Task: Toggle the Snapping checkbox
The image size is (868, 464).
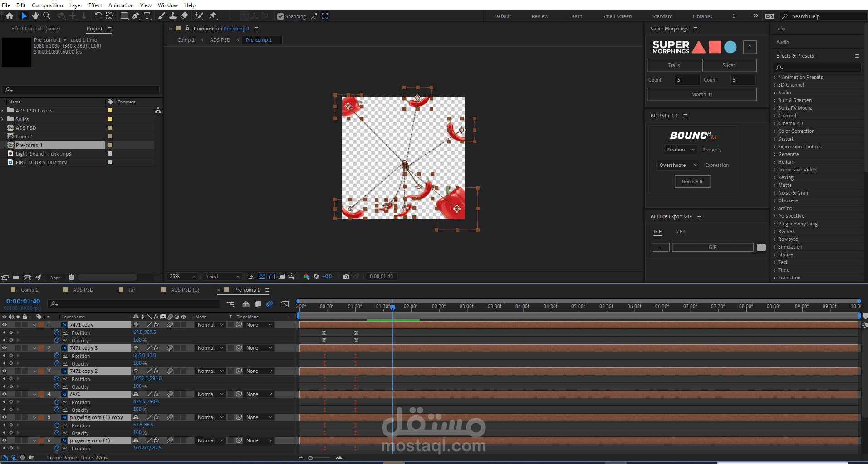Action: click(280, 16)
